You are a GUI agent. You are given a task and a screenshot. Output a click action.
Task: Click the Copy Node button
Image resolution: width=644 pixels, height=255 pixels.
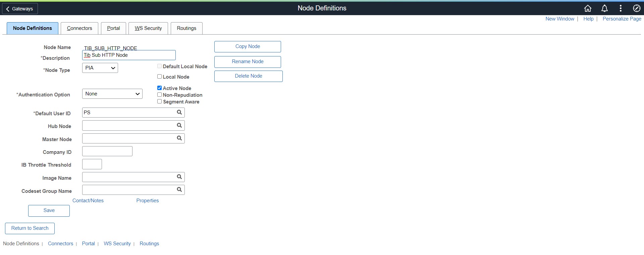[x=248, y=47]
